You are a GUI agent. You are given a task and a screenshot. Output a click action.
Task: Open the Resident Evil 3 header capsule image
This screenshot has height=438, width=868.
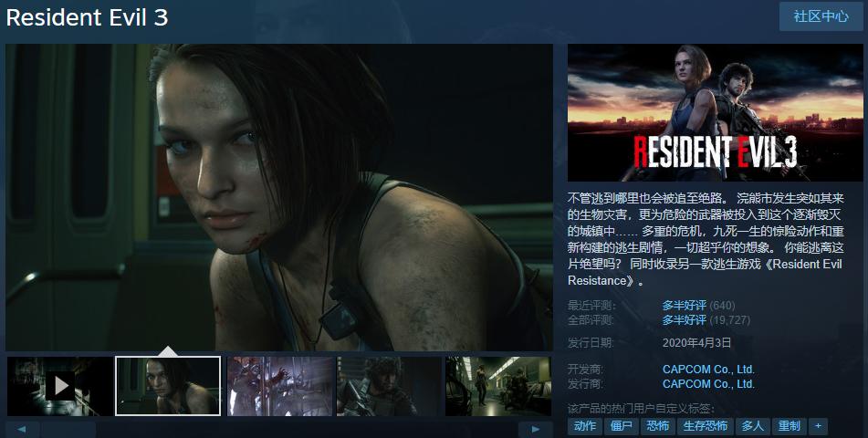tap(716, 113)
